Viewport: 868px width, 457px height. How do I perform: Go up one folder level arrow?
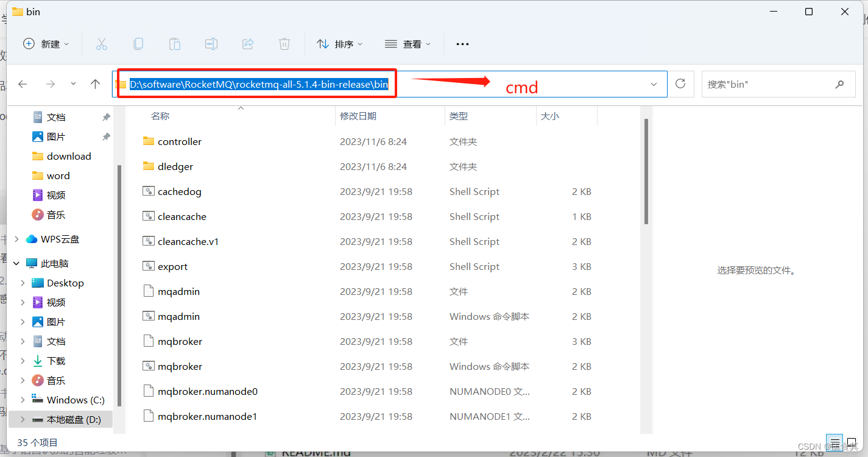[x=95, y=84]
